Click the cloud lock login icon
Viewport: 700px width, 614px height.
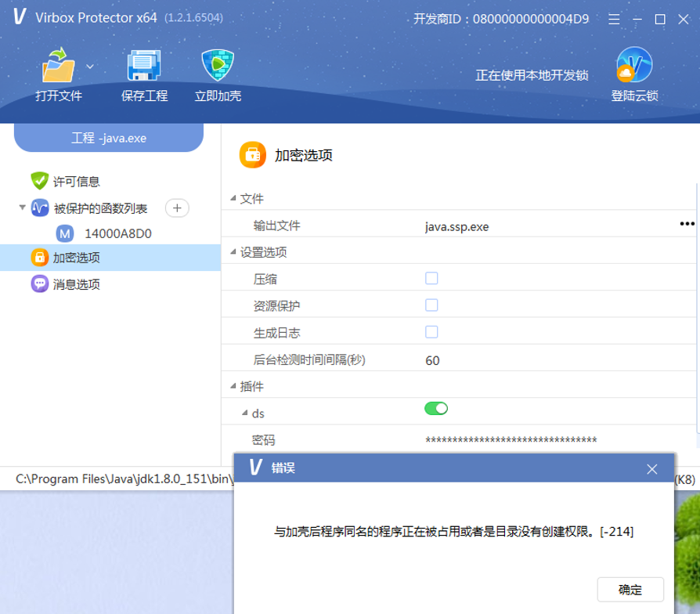click(634, 65)
